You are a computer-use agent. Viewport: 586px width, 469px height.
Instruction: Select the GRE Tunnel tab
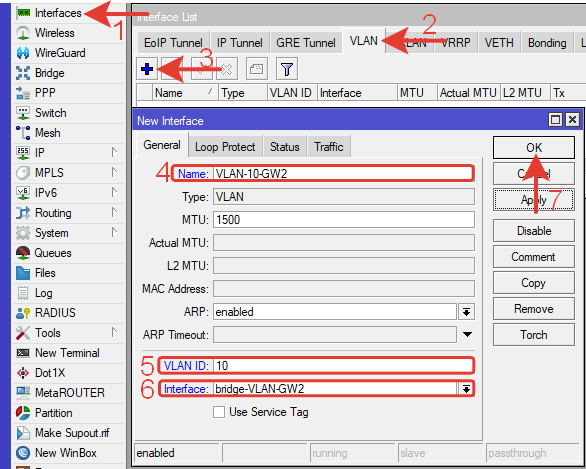click(306, 43)
